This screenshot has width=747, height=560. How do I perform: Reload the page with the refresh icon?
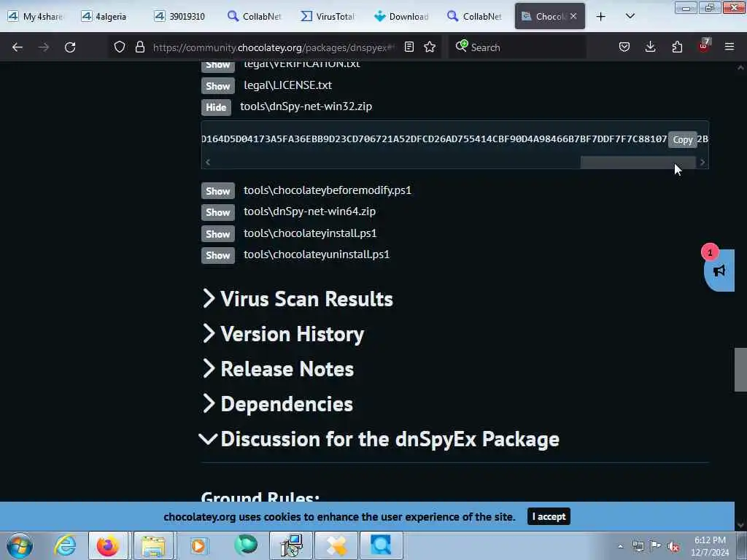(70, 47)
